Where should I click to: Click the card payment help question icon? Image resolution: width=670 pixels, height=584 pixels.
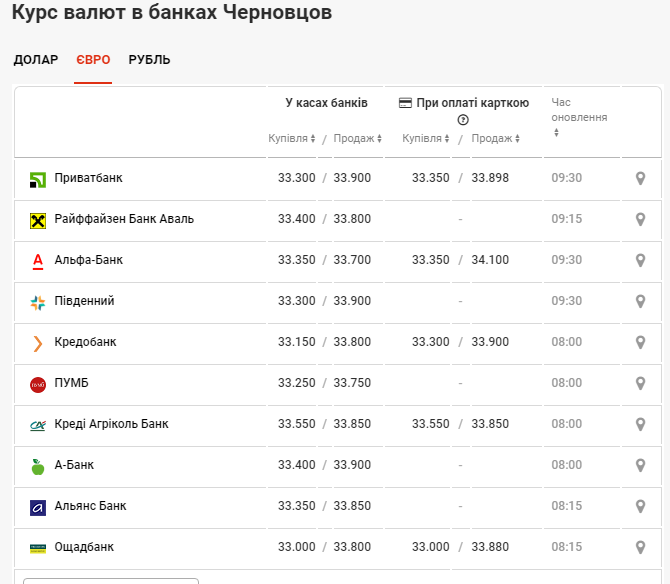pos(463,120)
